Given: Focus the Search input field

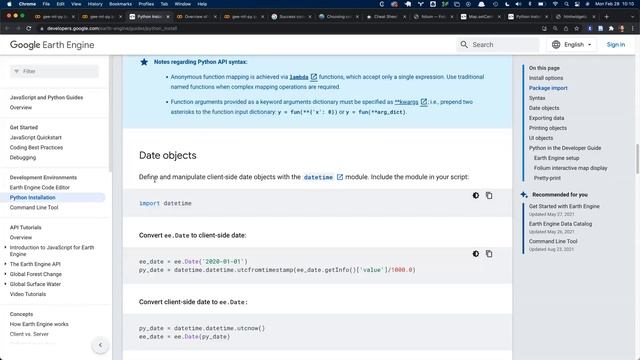Looking at the screenshot, I should (498, 44).
